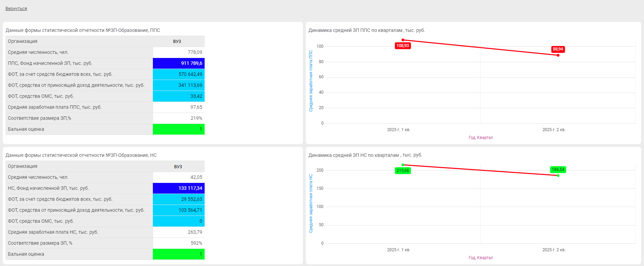Viewport: 644px width, 266px height.
Task: Click the 29 552,63 cell in НС table
Action: pos(179,199)
